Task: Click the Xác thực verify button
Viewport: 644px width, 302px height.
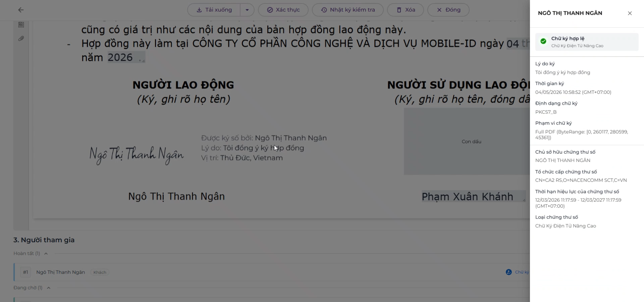Action: (x=283, y=10)
